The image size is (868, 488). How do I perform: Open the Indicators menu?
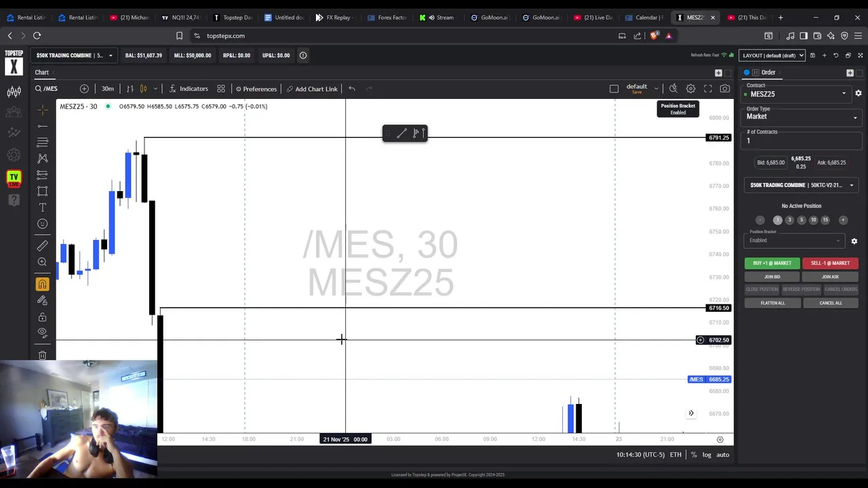click(189, 89)
